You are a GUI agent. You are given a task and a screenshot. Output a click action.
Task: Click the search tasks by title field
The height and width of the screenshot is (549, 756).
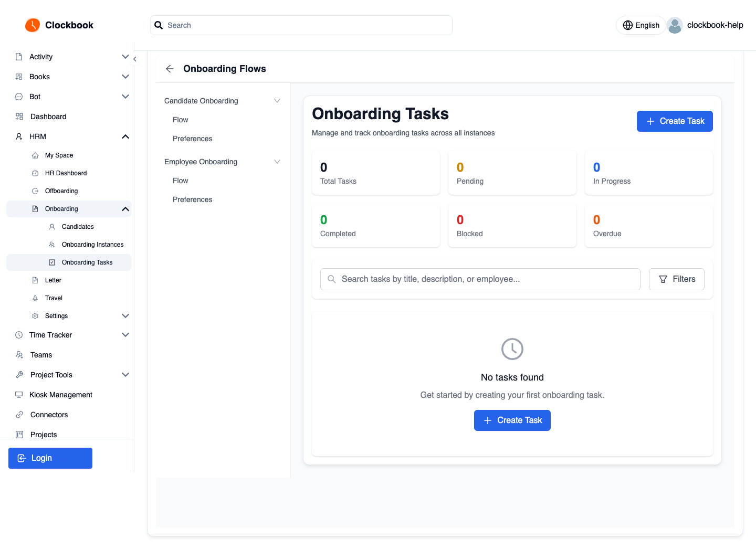480,279
